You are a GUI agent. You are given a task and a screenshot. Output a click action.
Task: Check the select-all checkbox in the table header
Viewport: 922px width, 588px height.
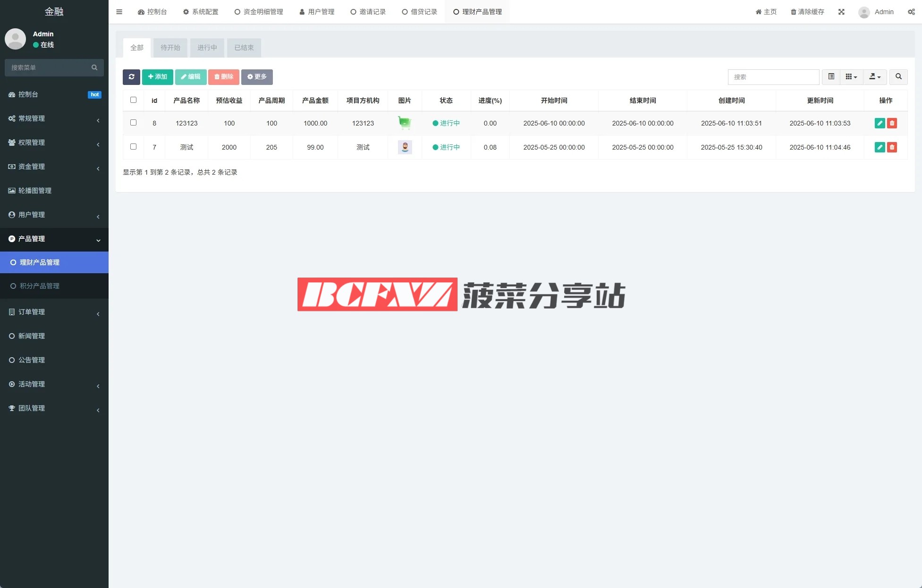[133, 100]
